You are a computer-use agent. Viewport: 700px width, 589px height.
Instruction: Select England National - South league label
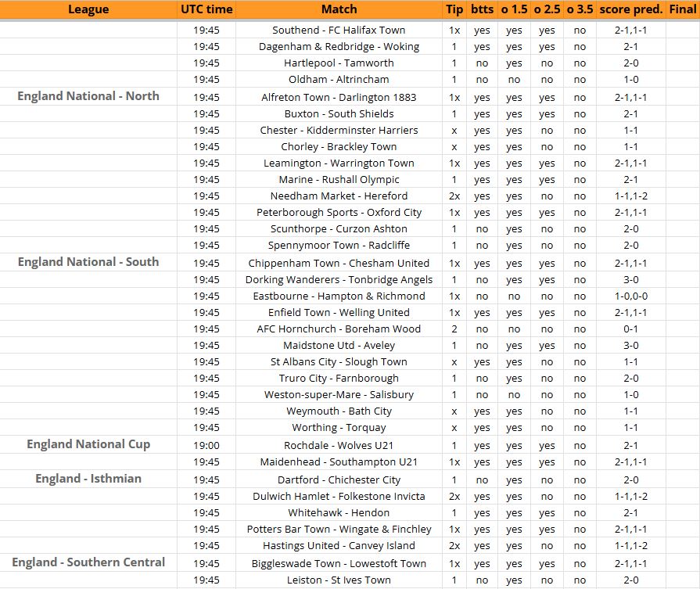click(88, 262)
